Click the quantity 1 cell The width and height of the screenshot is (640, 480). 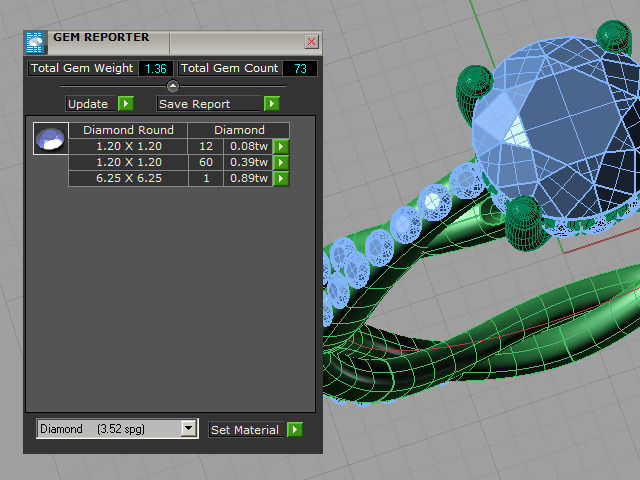206,178
